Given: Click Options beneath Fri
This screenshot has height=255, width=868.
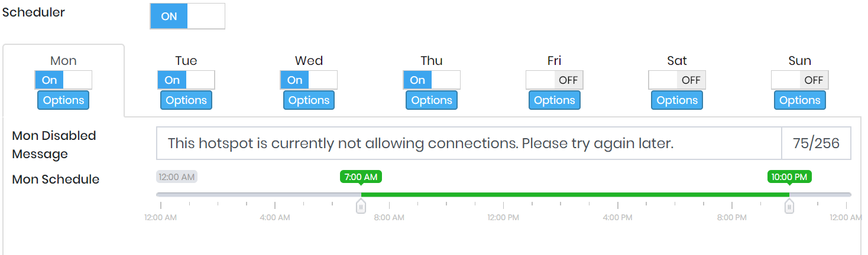Looking at the screenshot, I should point(554,100).
